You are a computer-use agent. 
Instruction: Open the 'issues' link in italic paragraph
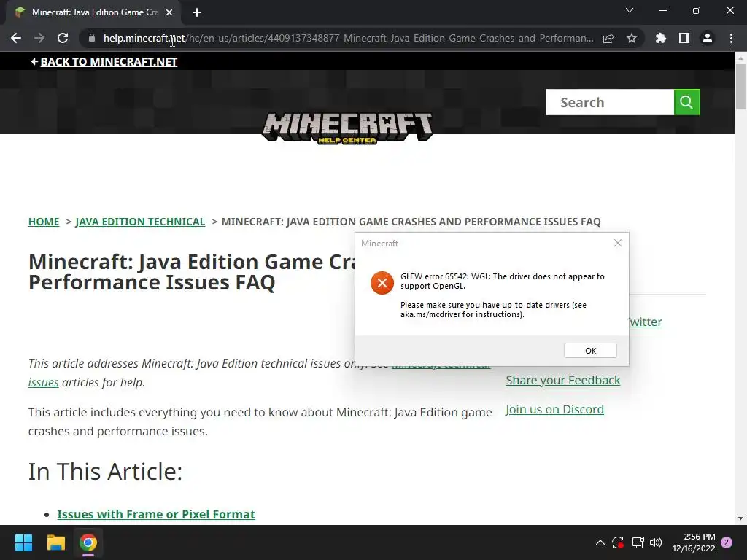pos(43,382)
